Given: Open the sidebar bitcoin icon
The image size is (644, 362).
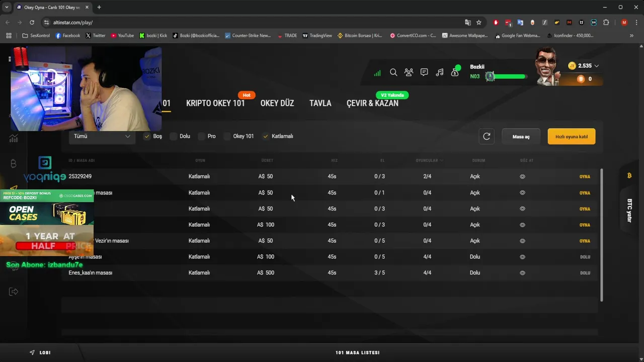Looking at the screenshot, I should (14, 164).
